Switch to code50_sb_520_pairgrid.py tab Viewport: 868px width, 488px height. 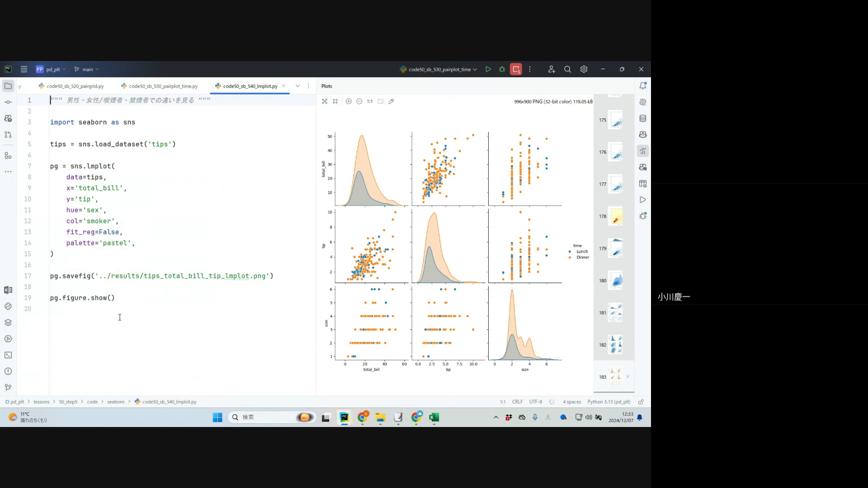click(75, 86)
